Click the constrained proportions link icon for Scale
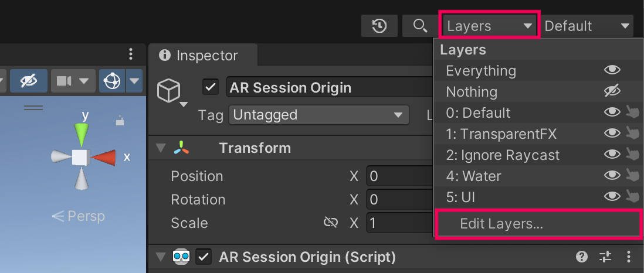The height and width of the screenshot is (273, 644). tap(331, 223)
